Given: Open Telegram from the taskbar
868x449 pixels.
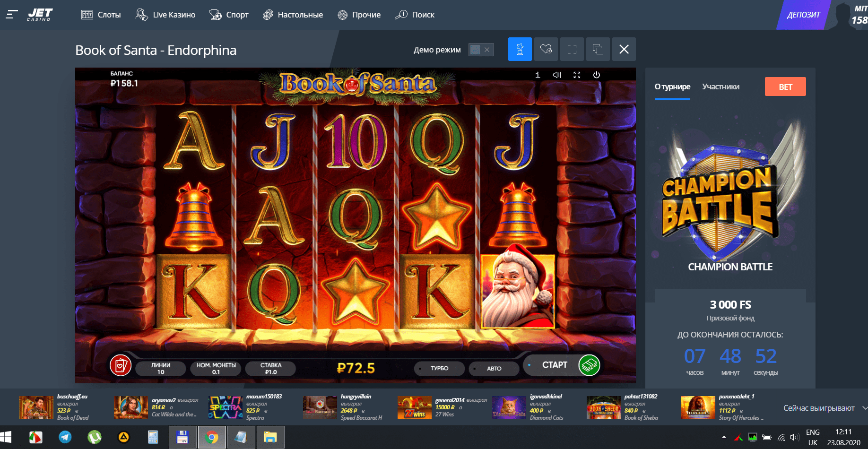Looking at the screenshot, I should pyautogui.click(x=65, y=437).
